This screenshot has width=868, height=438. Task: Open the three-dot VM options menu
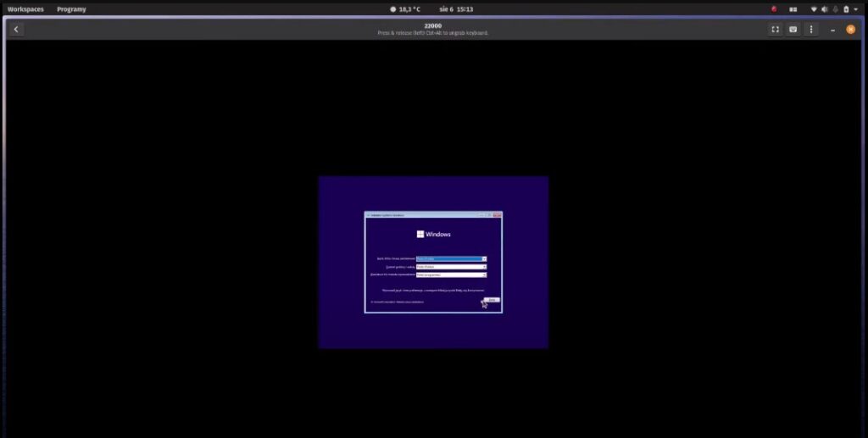[x=811, y=30]
